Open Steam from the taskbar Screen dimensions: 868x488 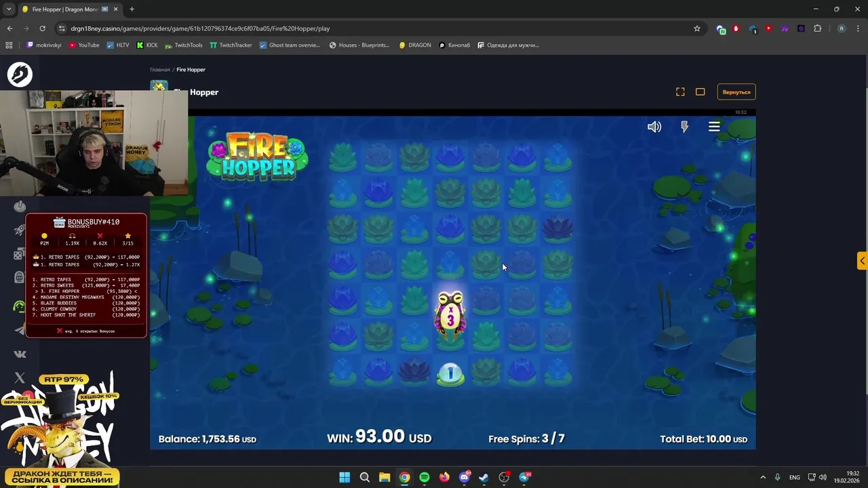[x=484, y=477]
